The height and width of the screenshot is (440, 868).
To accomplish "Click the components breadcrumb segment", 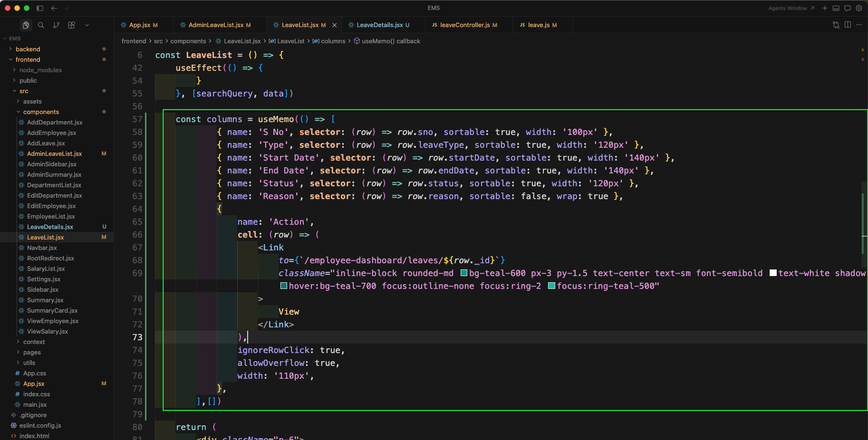I will tap(188, 41).
